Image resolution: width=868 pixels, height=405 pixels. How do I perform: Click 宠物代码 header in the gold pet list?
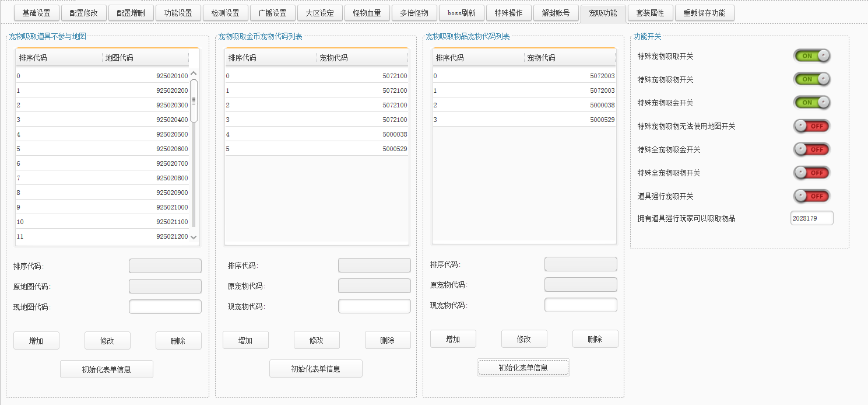pos(362,58)
